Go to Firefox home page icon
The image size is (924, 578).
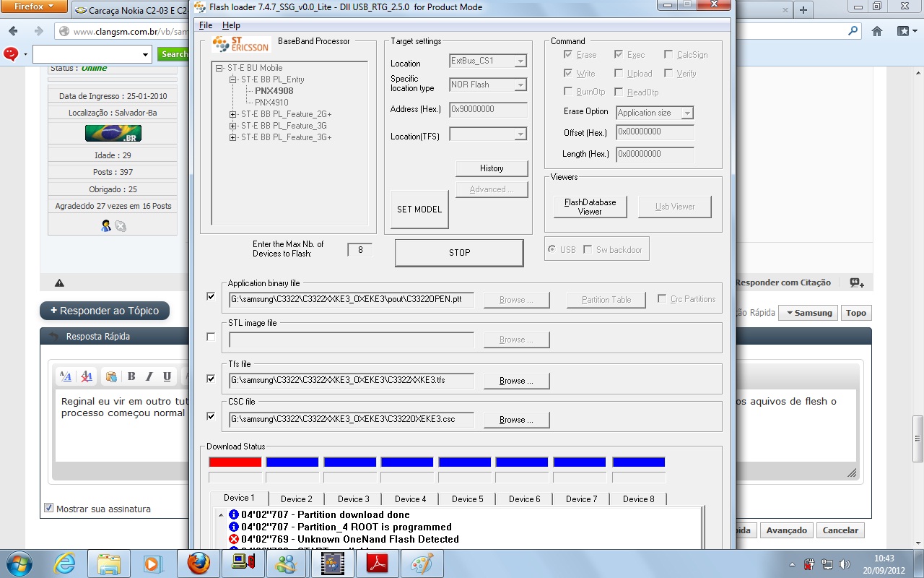[x=877, y=31]
